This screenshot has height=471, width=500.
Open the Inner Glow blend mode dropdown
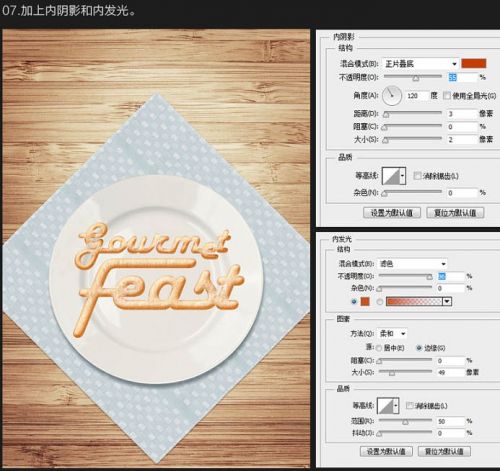pos(412,264)
